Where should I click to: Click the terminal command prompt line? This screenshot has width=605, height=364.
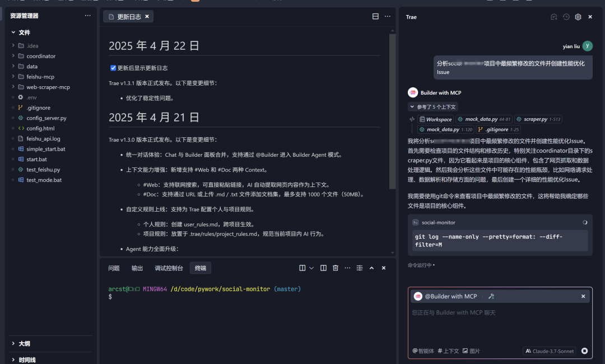[x=247, y=297]
